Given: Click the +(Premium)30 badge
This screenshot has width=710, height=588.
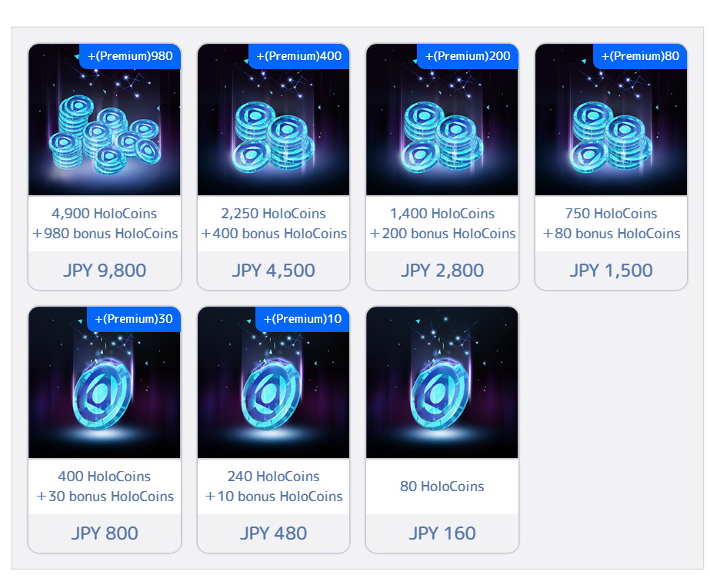Looking at the screenshot, I should click(134, 319).
